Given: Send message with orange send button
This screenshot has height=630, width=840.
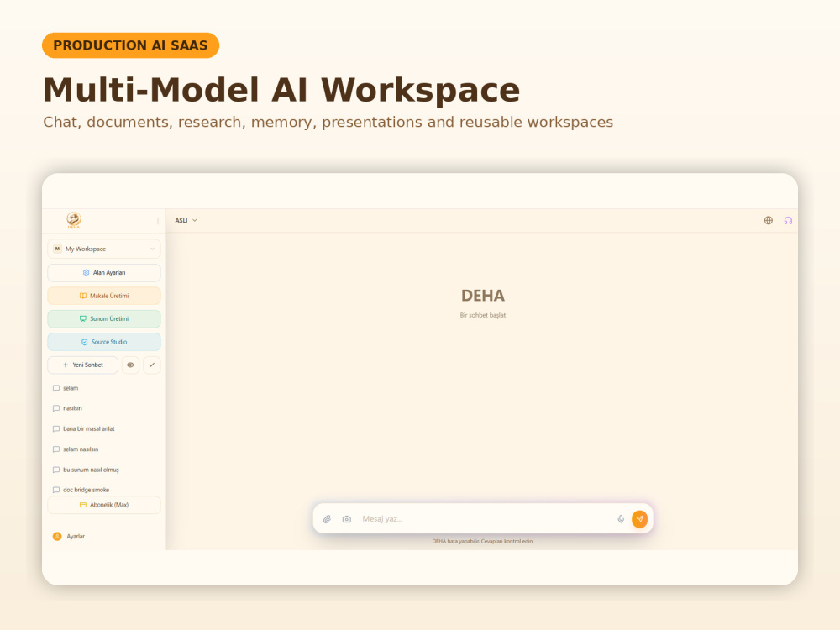Looking at the screenshot, I should 639,519.
